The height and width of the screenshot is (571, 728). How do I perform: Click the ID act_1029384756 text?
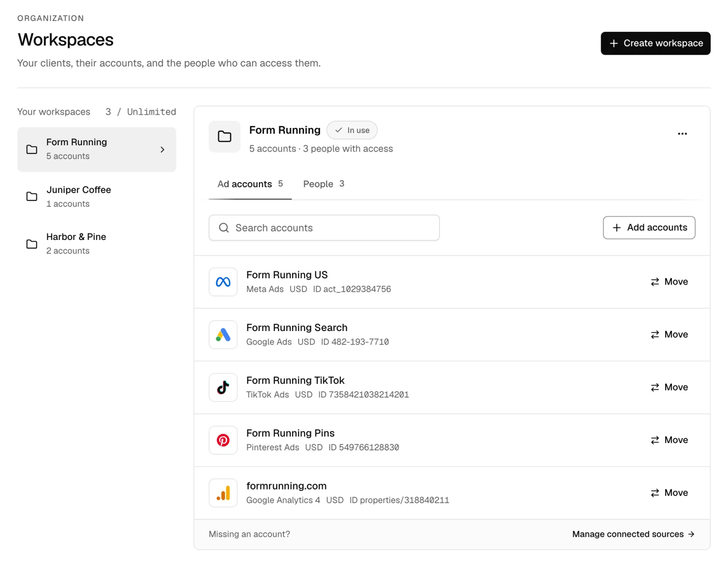352,289
